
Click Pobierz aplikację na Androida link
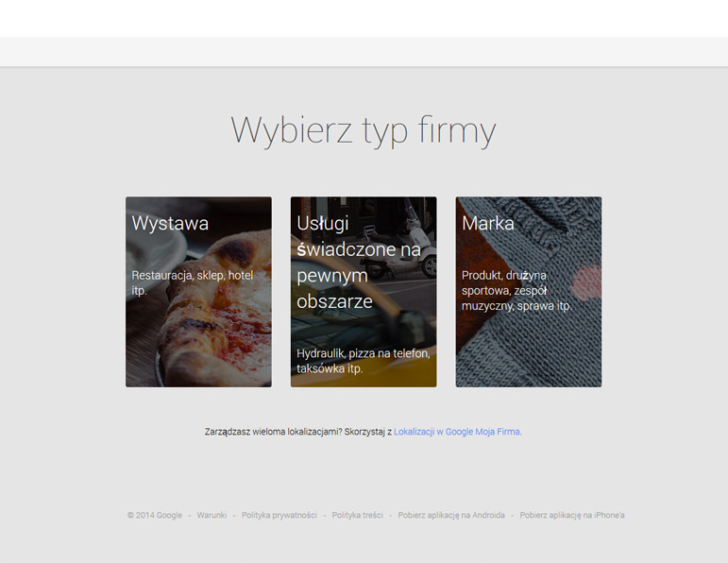[x=451, y=515]
